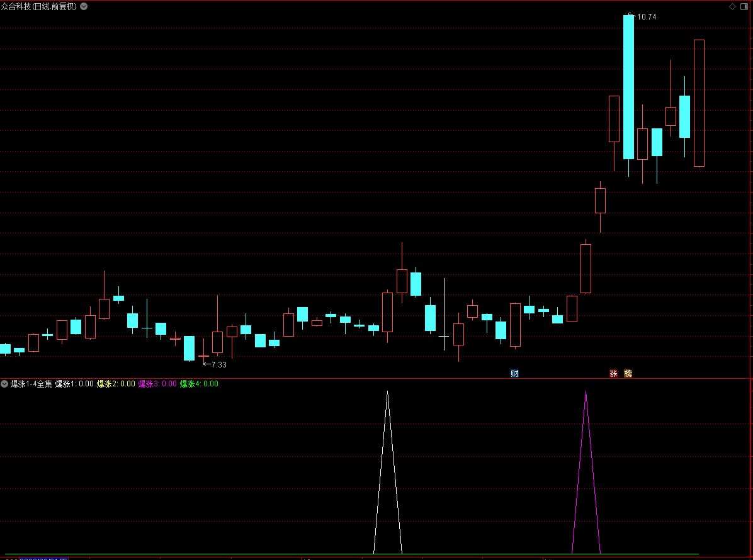
Task: Select the green 爆涨4: 0.00 label
Action: pyautogui.click(x=199, y=384)
